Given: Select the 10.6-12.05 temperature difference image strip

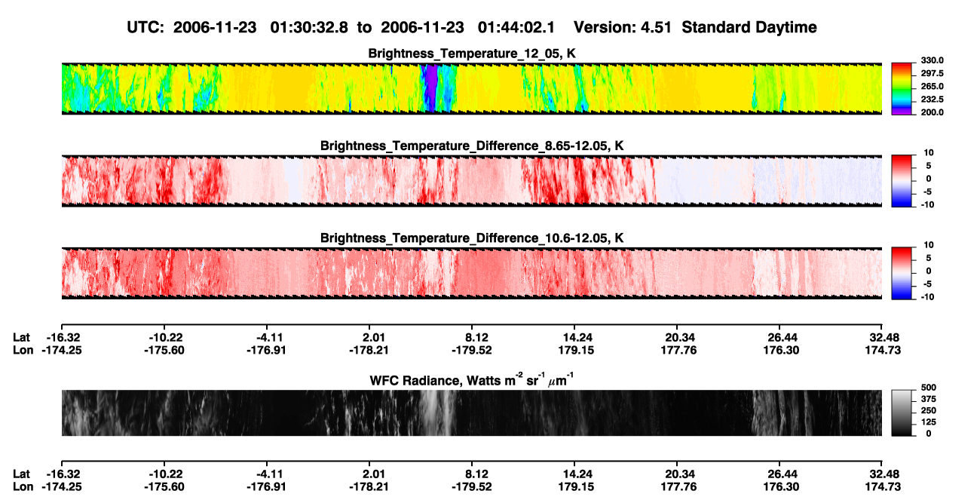Looking at the screenshot, I should 471,272.
